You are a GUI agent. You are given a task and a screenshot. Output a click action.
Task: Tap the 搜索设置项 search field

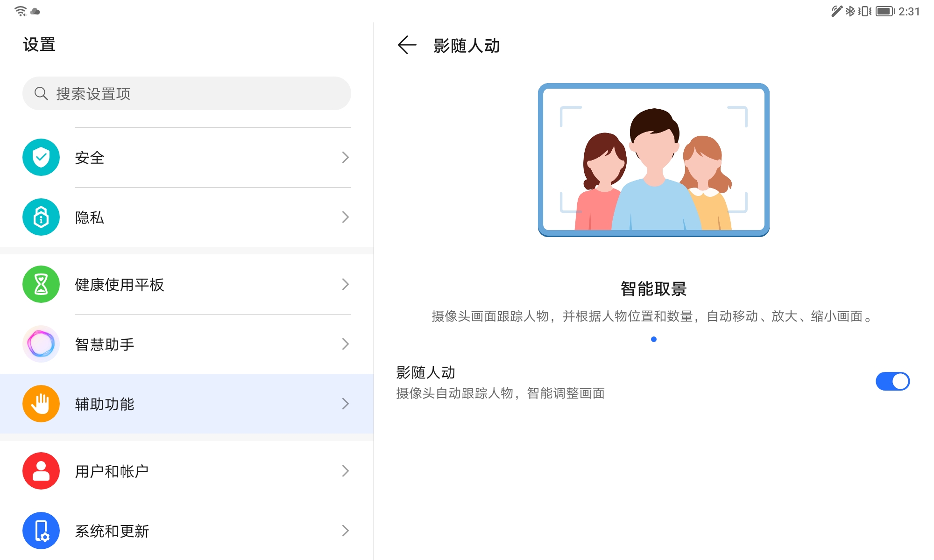pos(187,94)
